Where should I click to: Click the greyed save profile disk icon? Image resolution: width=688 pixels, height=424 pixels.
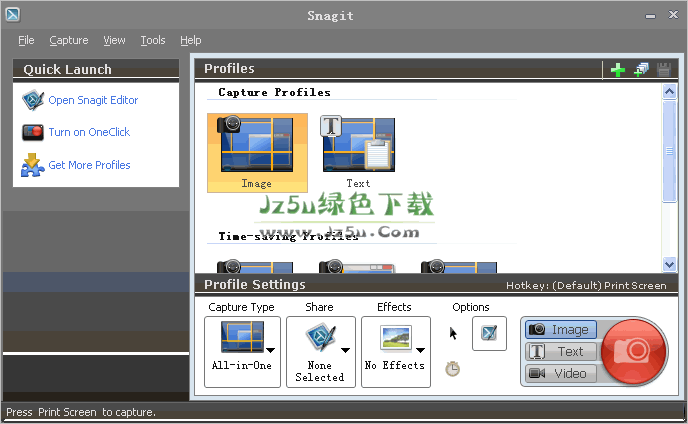tap(664, 69)
